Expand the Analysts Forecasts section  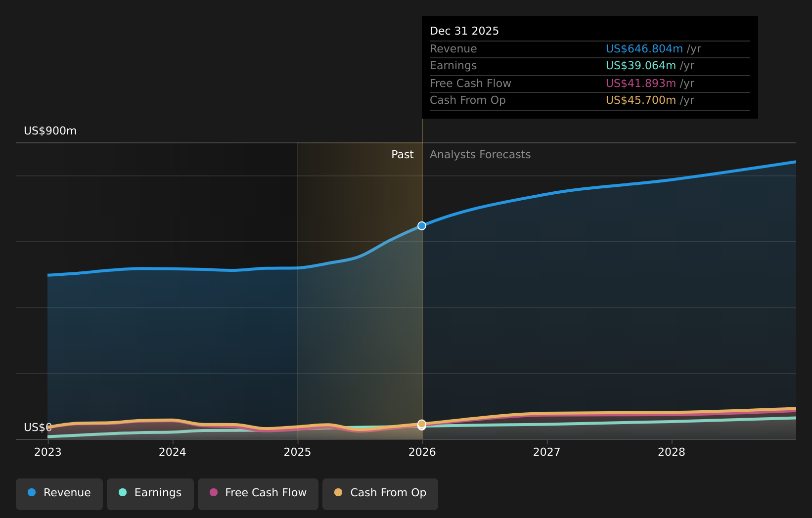(x=480, y=154)
